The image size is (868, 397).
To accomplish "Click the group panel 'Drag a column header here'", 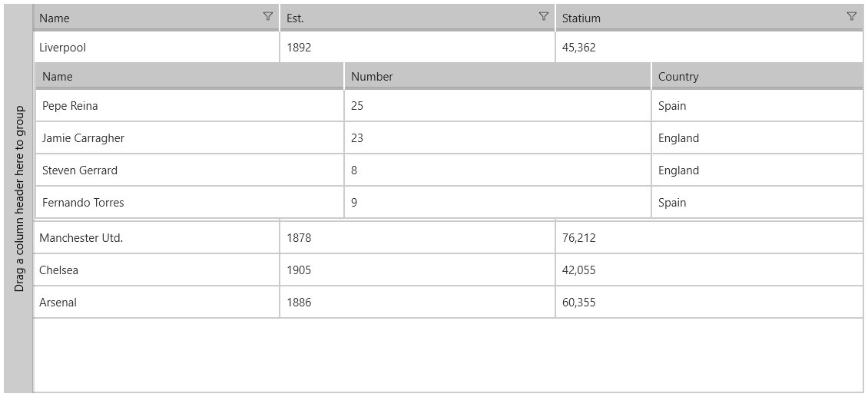I will 19,198.
